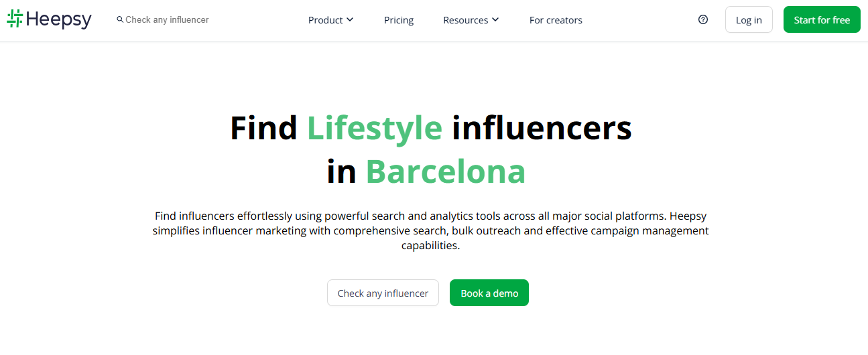
Task: Click the green Heepsy hash logo icon
Action: pos(15,19)
